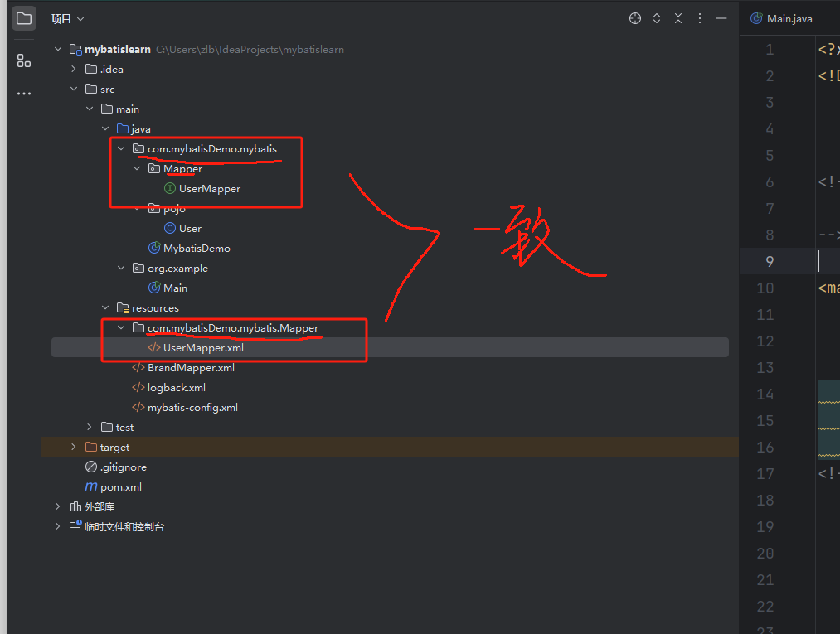Click the 外部库 library icon
The width and height of the screenshot is (840, 634).
coord(75,506)
